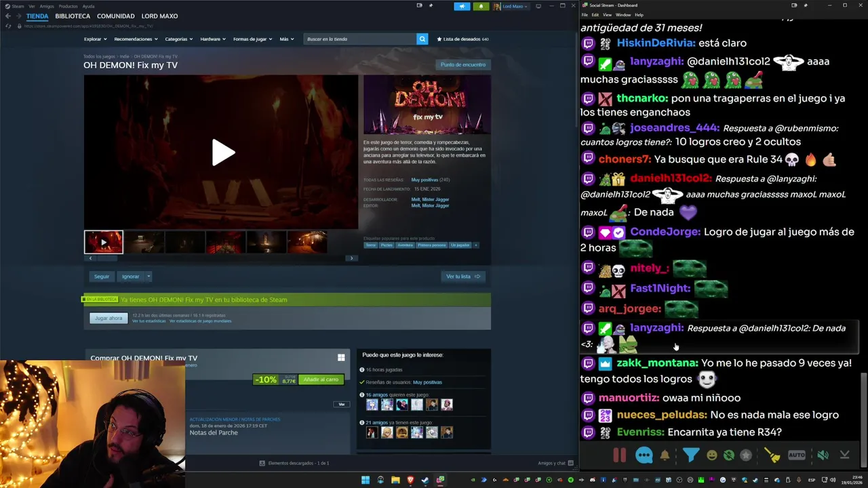
Task: Click the Terror tag
Action: pos(371,245)
